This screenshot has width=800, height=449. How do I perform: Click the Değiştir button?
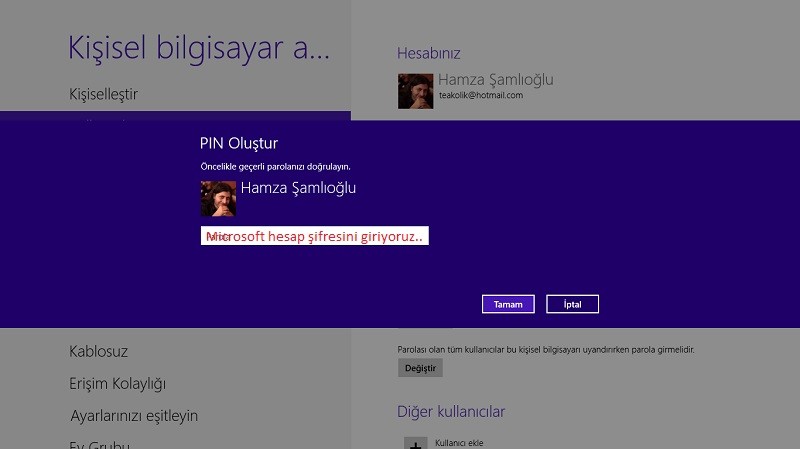coord(420,368)
